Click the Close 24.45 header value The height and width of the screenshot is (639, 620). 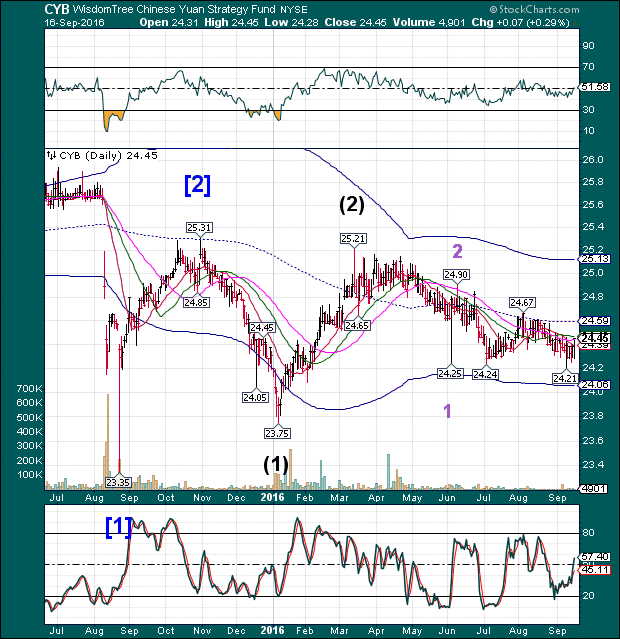tap(355, 22)
